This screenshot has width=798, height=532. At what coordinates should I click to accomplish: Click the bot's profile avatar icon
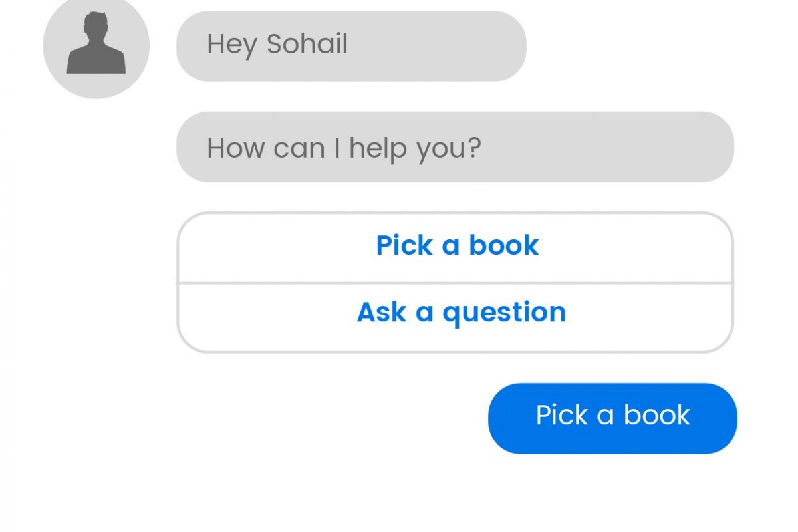click(x=96, y=46)
